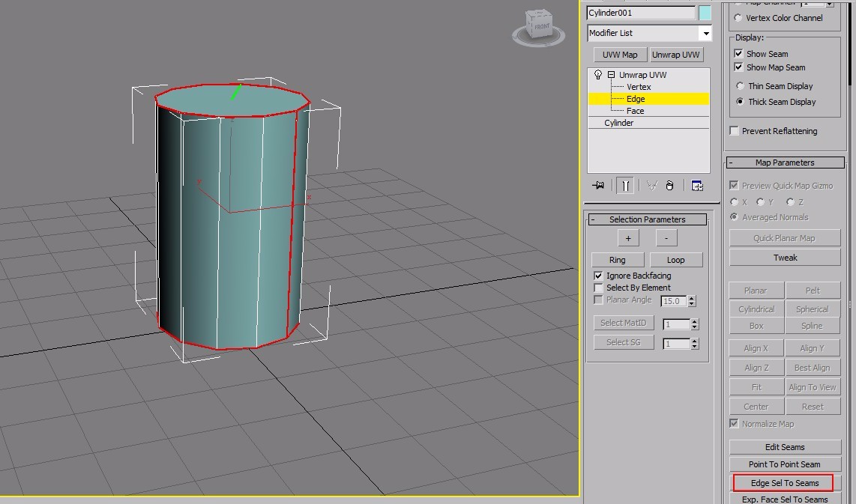Click the Point To Point Seam tool
This screenshot has height=504, width=856.
click(784, 464)
